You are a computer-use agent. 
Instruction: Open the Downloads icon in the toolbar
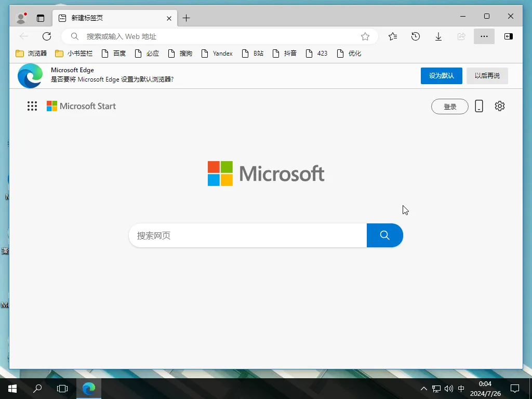[438, 36]
